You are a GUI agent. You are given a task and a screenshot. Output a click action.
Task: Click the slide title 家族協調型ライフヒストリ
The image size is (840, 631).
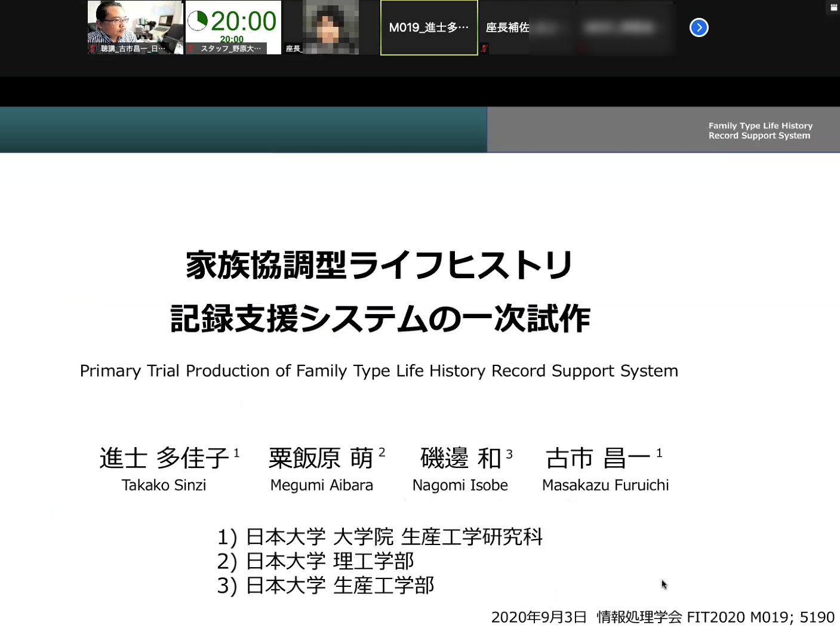380,265
